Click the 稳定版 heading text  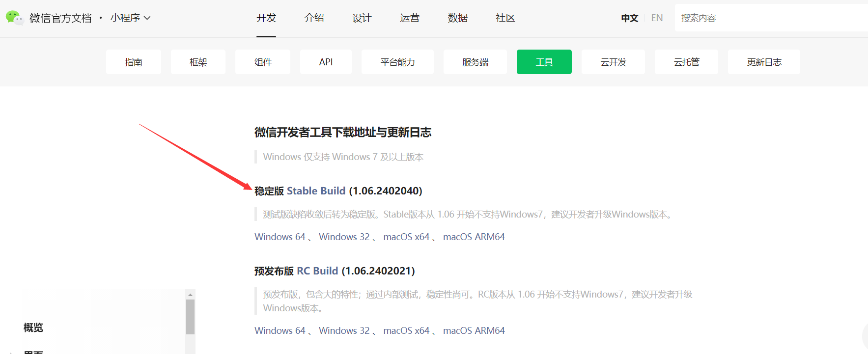269,191
